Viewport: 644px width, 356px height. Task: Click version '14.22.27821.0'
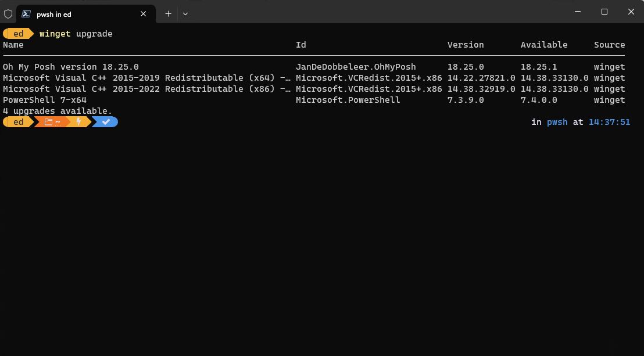[x=481, y=78]
